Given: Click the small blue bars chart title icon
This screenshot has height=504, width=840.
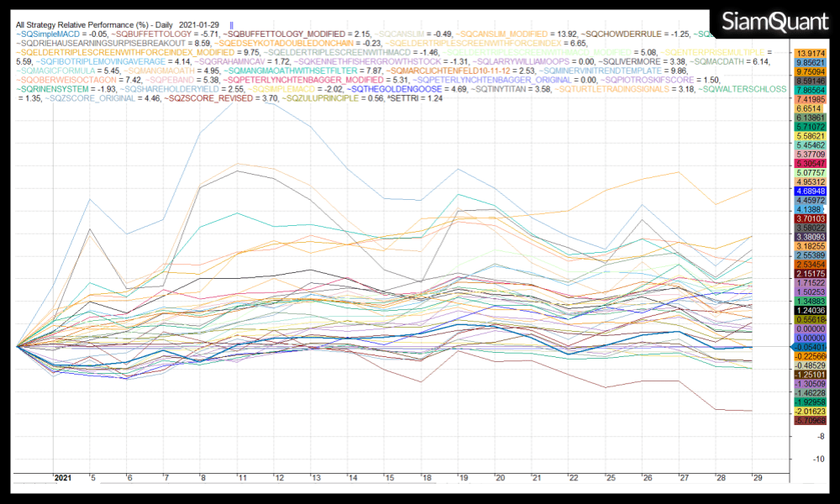Looking at the screenshot, I should point(231,26).
